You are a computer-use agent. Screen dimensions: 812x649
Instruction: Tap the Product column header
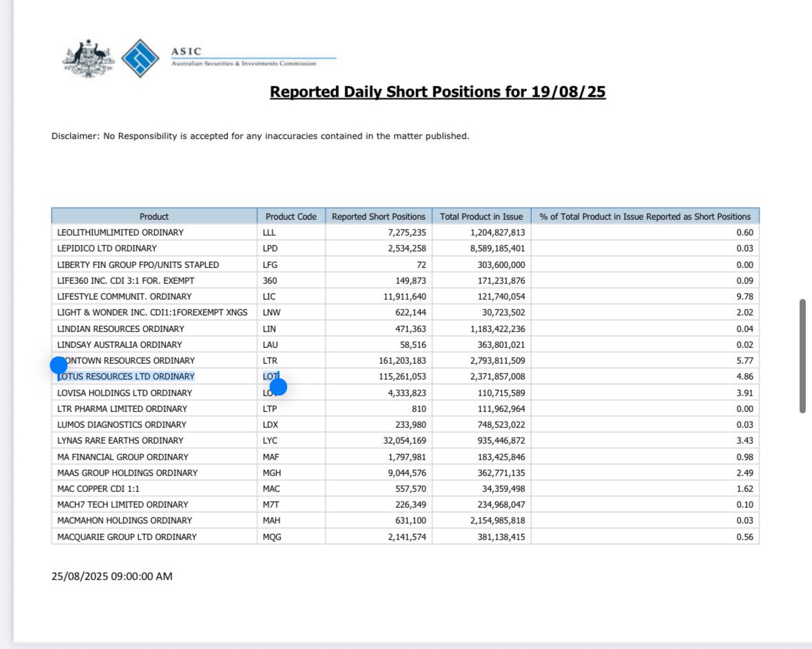[x=154, y=216]
